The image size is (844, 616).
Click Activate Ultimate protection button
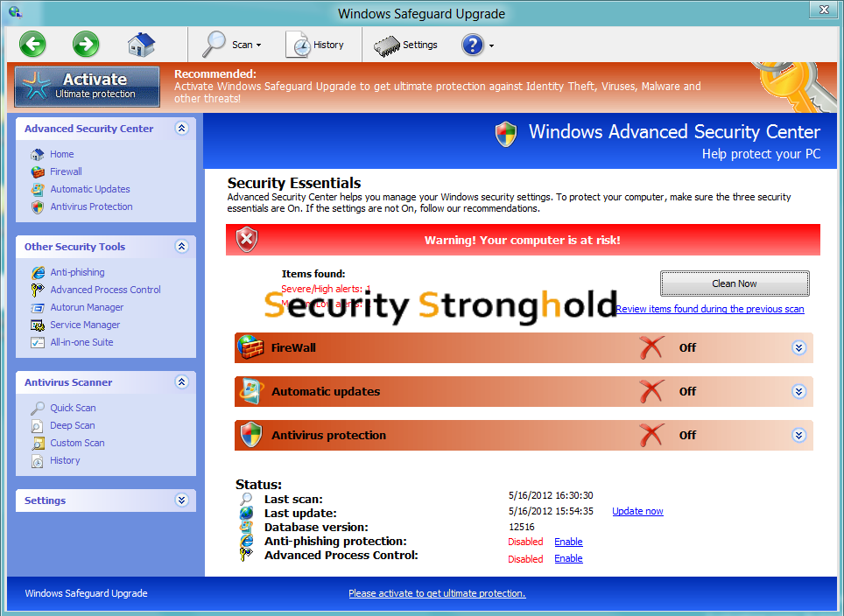[88, 86]
